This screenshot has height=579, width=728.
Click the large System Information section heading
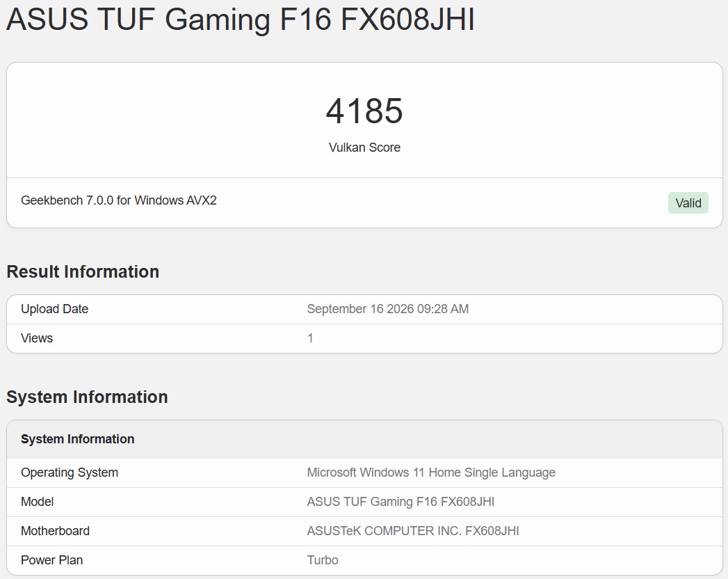(x=88, y=397)
